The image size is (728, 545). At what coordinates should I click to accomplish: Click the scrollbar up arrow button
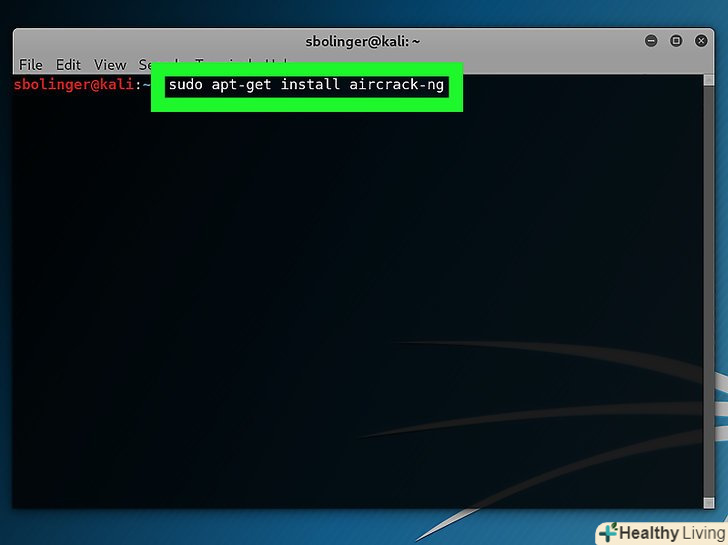click(708, 80)
